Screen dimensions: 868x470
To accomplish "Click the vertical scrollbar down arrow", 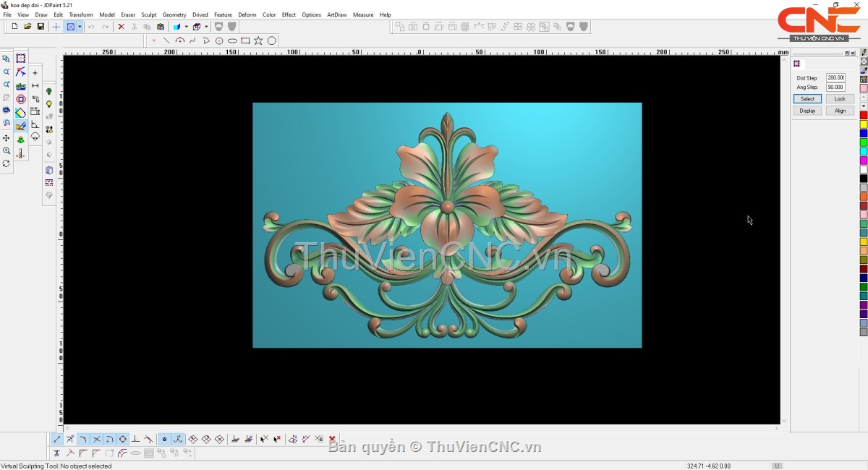I will [x=783, y=420].
